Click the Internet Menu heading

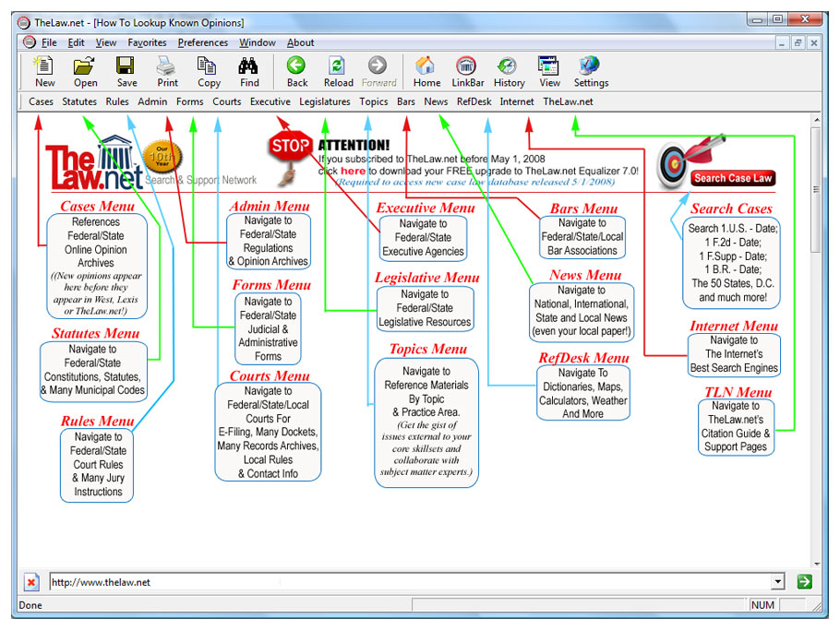coord(734,326)
